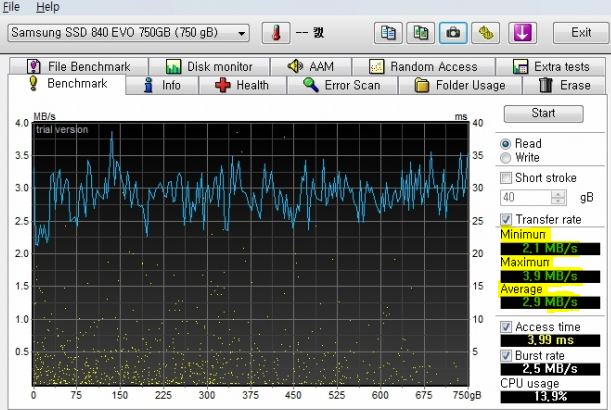Switch to the Random Access tab
This screenshot has width=611, height=410.
pos(424,66)
